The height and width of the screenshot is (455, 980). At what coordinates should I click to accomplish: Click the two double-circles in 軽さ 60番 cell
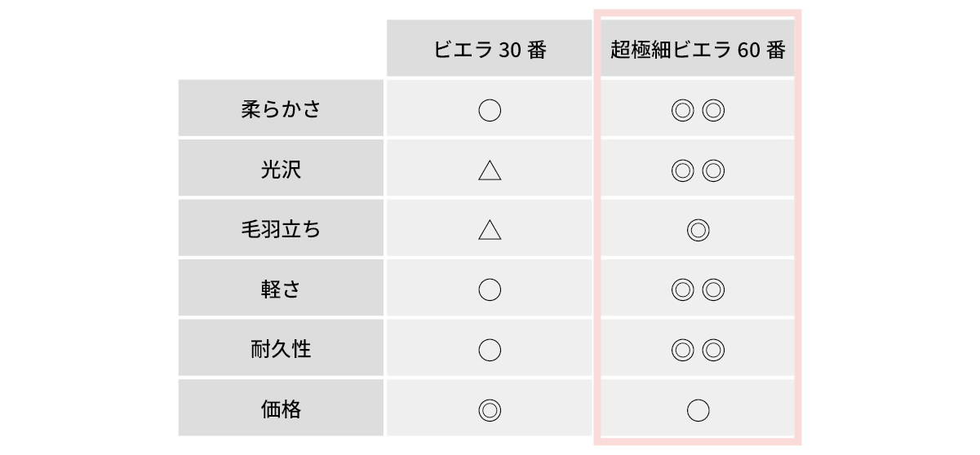click(x=698, y=290)
